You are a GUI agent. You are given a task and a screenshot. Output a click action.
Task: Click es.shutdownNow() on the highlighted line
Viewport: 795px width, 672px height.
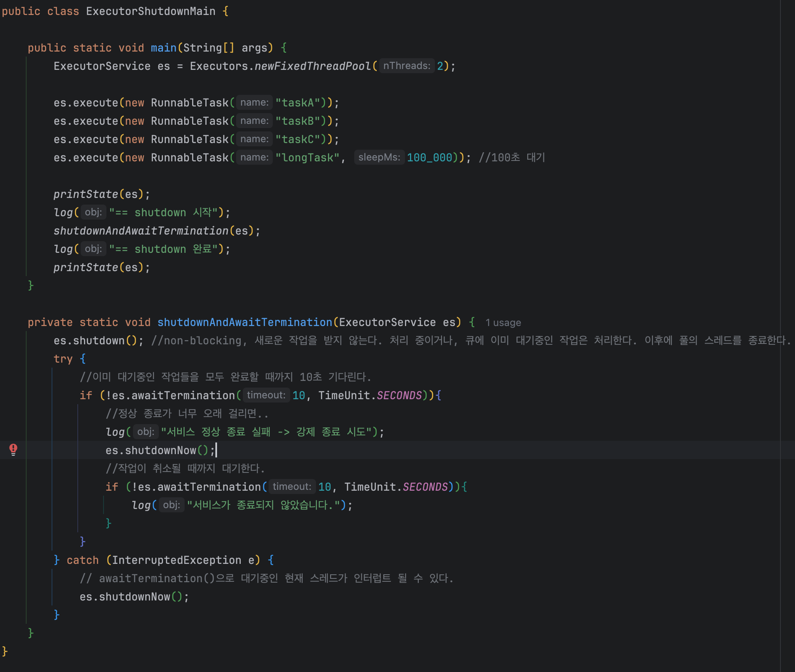coord(157,450)
